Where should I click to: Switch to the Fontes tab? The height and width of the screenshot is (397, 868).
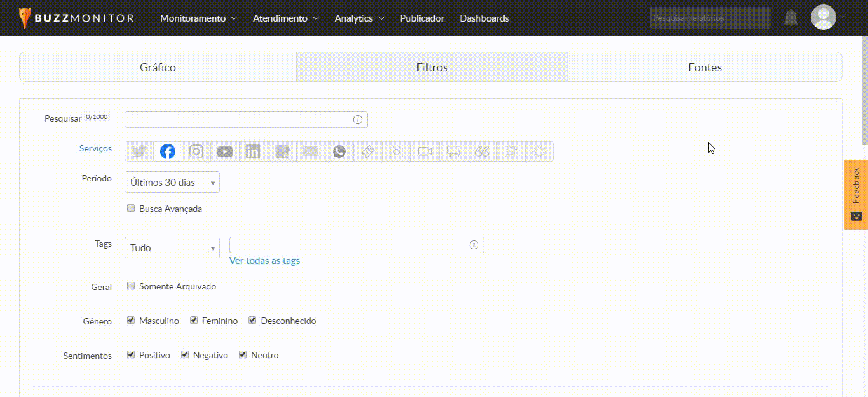(x=705, y=67)
